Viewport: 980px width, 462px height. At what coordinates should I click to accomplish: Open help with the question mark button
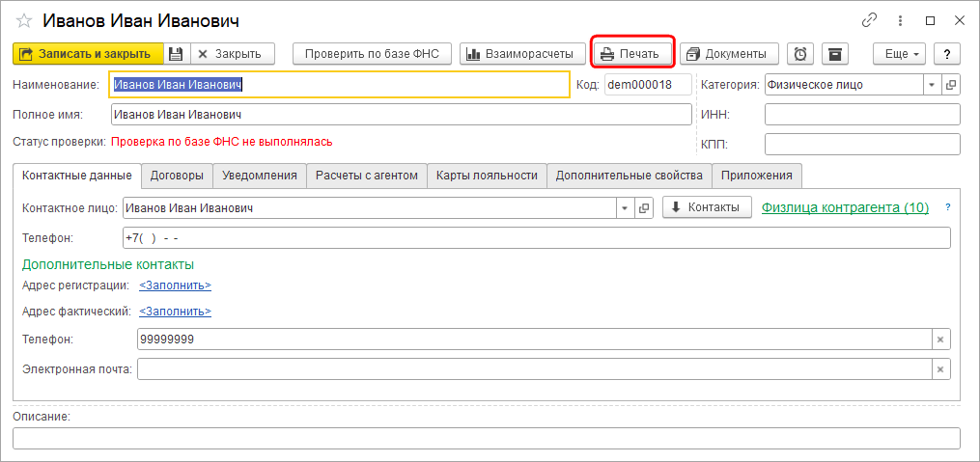[947, 54]
